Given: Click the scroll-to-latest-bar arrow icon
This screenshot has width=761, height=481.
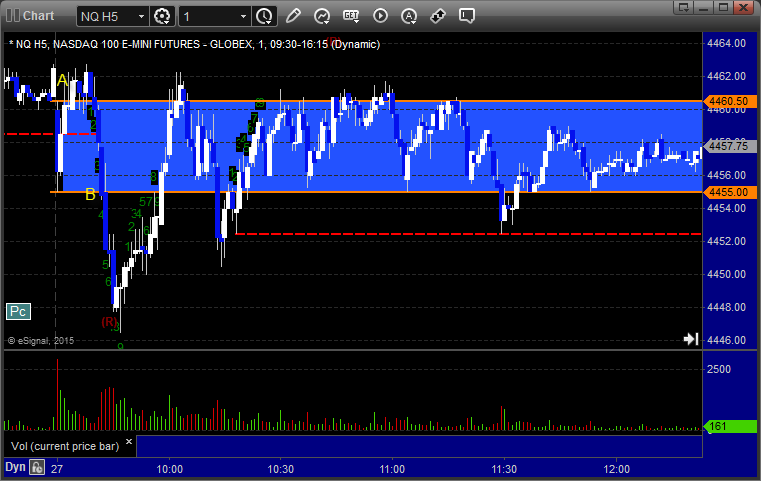Looking at the screenshot, I should point(691,339).
